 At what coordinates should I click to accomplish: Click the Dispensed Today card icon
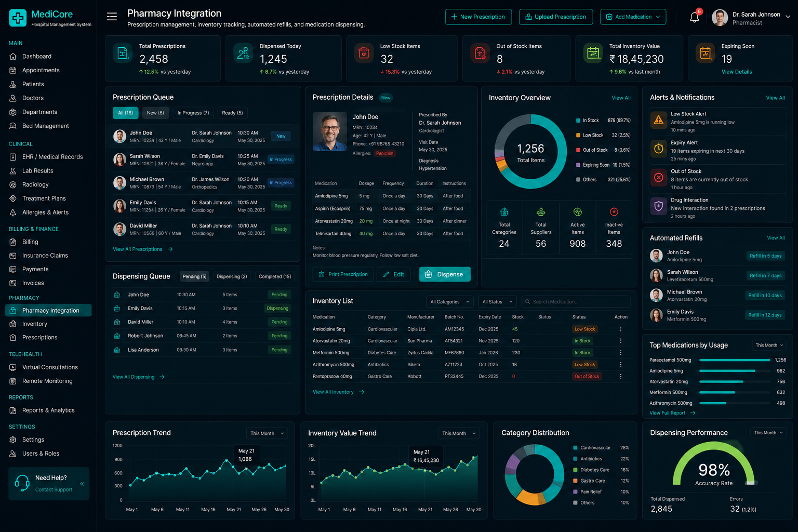[x=243, y=53]
